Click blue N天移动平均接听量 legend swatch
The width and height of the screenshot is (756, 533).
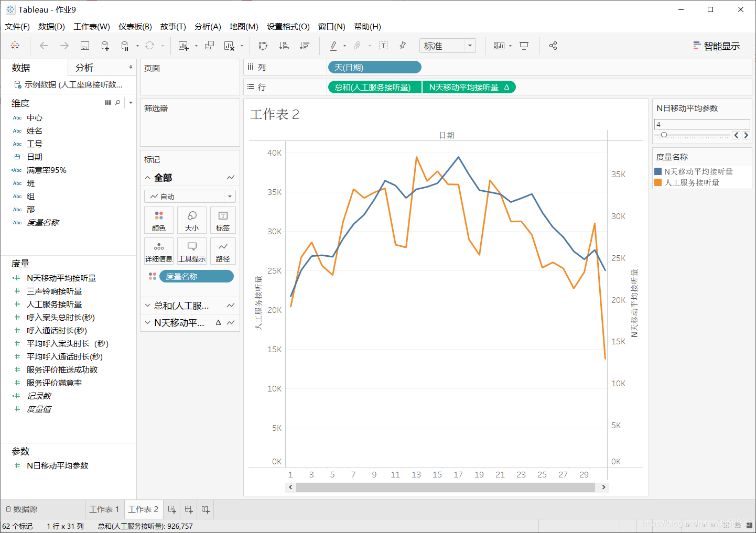(x=658, y=171)
